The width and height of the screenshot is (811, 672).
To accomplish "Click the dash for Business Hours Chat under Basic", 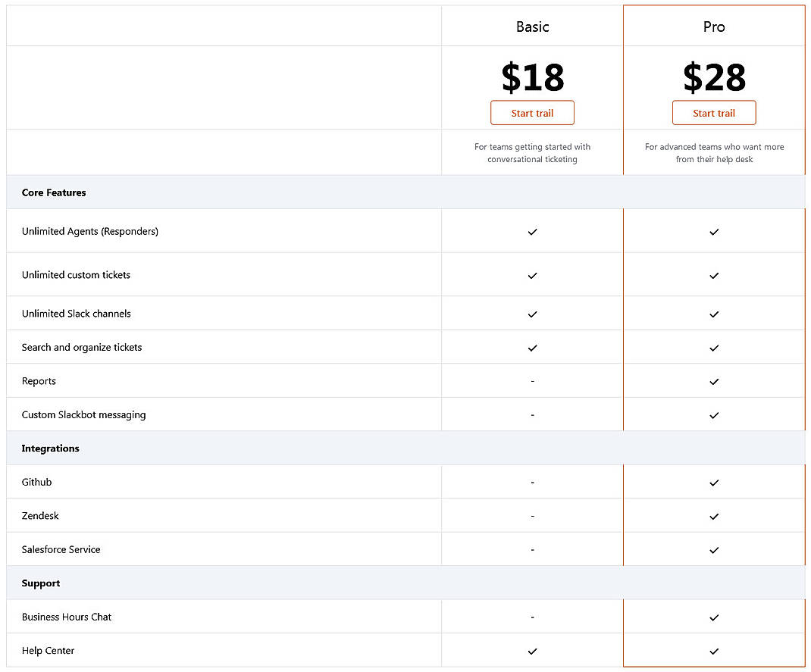I will [532, 617].
